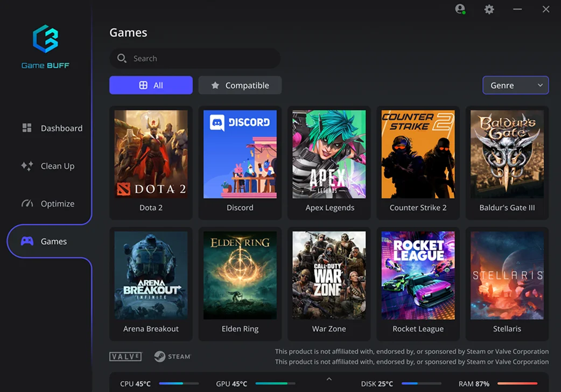Open the Stellaris cover art
The width and height of the screenshot is (561, 392).
507,275
